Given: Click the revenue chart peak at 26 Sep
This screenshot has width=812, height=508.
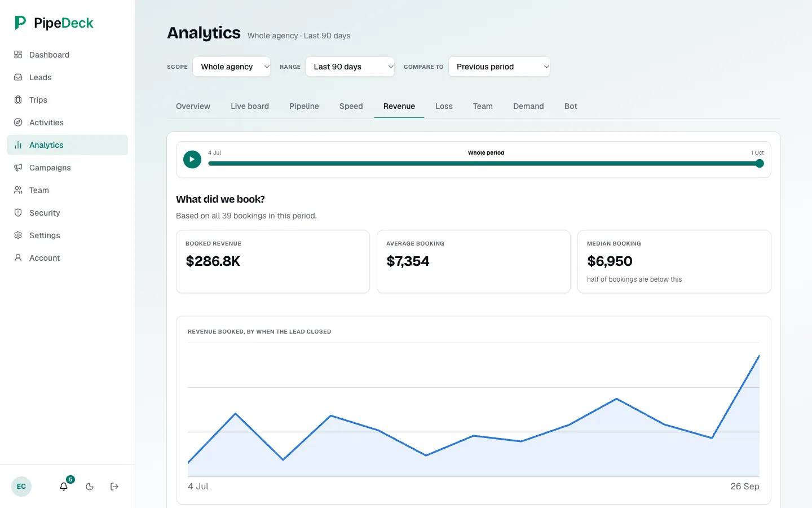Looking at the screenshot, I should tap(759, 356).
